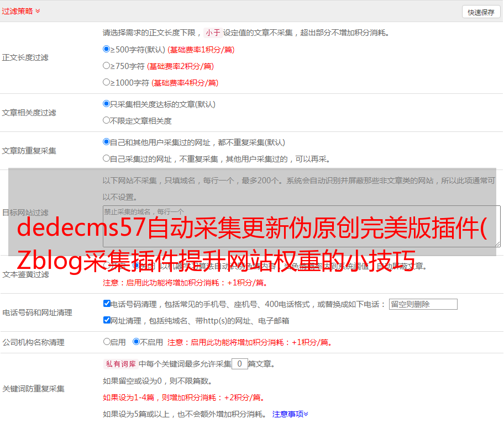Select 自己和其他用户采集过的网址 no-repeat option
The image size is (504, 424).
[x=106, y=142]
